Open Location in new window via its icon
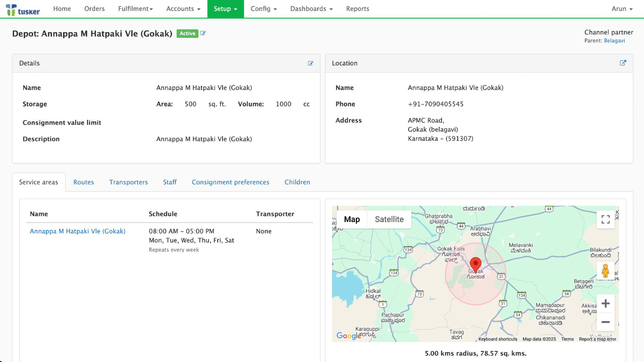 pyautogui.click(x=623, y=63)
